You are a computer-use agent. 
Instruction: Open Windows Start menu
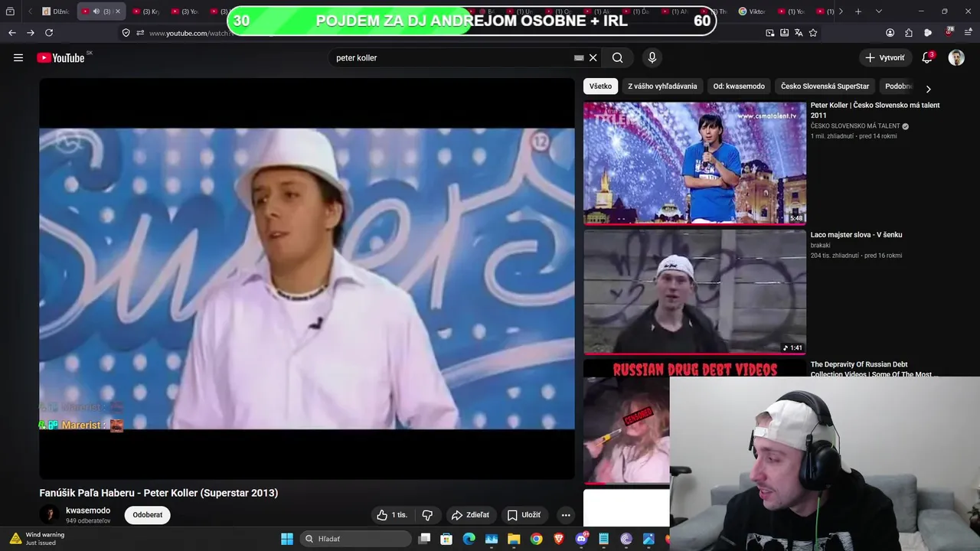(287, 539)
